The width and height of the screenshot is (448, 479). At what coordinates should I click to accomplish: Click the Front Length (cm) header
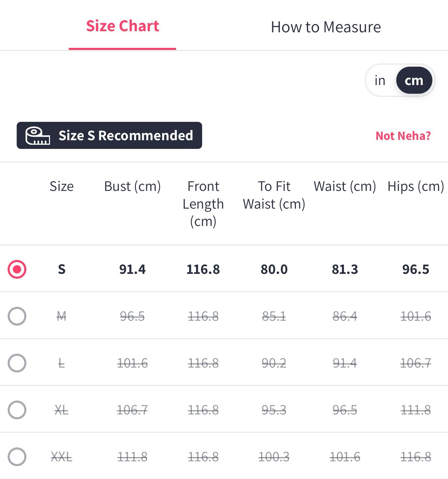203,204
